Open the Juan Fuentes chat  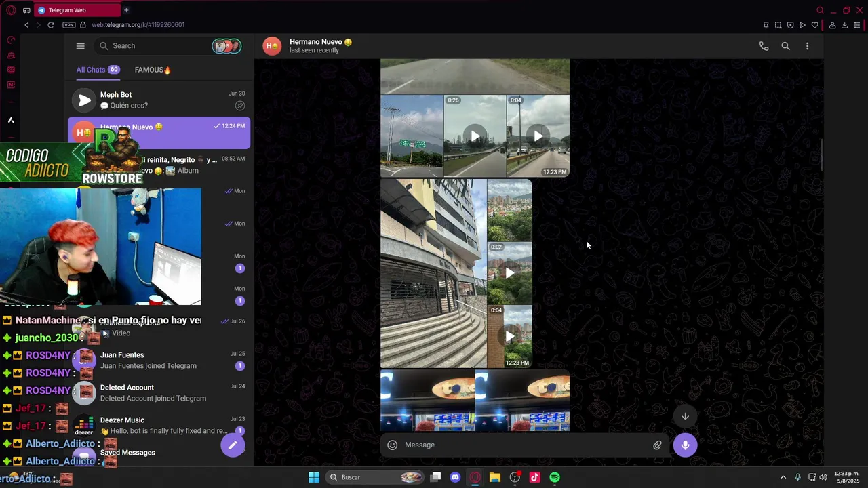tap(159, 361)
